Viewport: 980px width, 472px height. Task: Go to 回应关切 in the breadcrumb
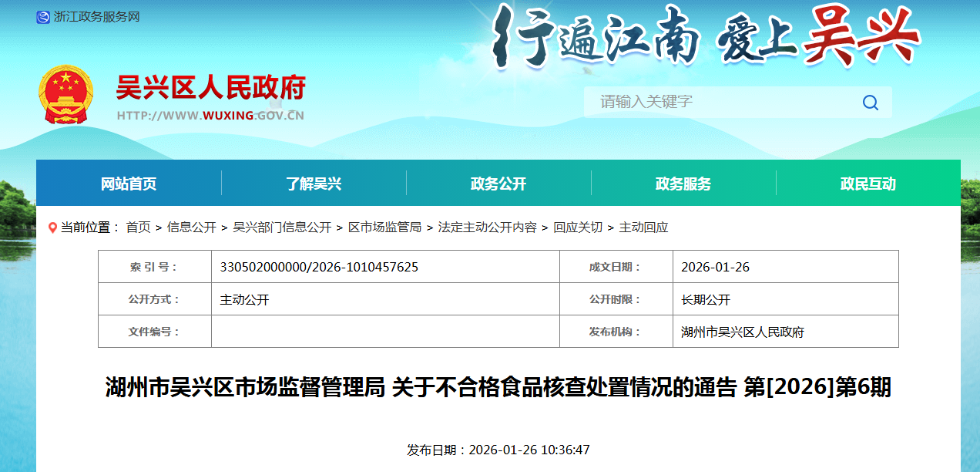(578, 228)
